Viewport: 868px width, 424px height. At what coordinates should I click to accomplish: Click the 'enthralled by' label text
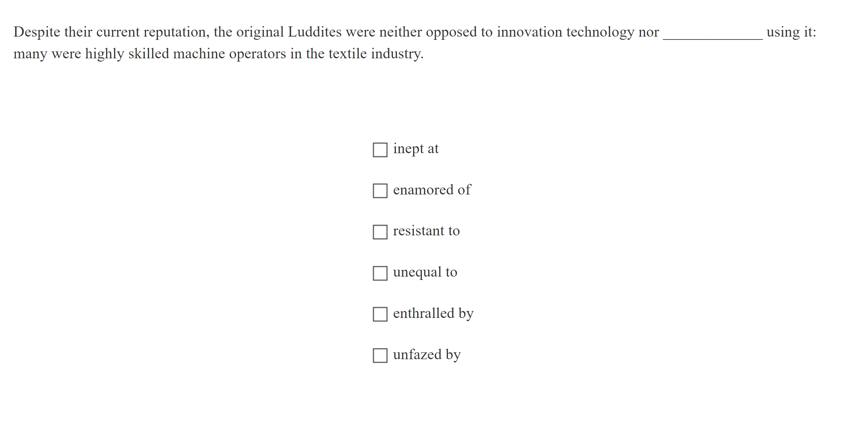(x=433, y=314)
